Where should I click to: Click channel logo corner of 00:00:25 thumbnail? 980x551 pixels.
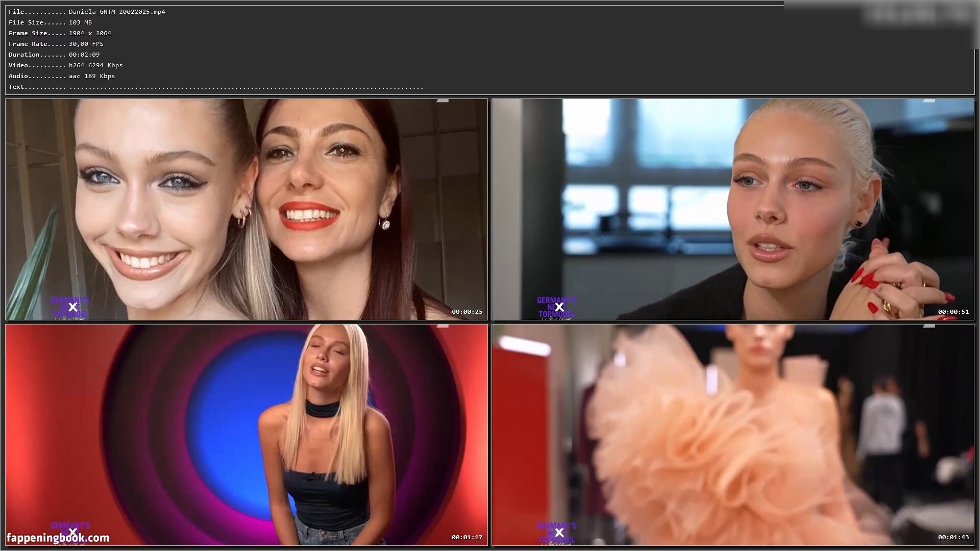point(442,101)
